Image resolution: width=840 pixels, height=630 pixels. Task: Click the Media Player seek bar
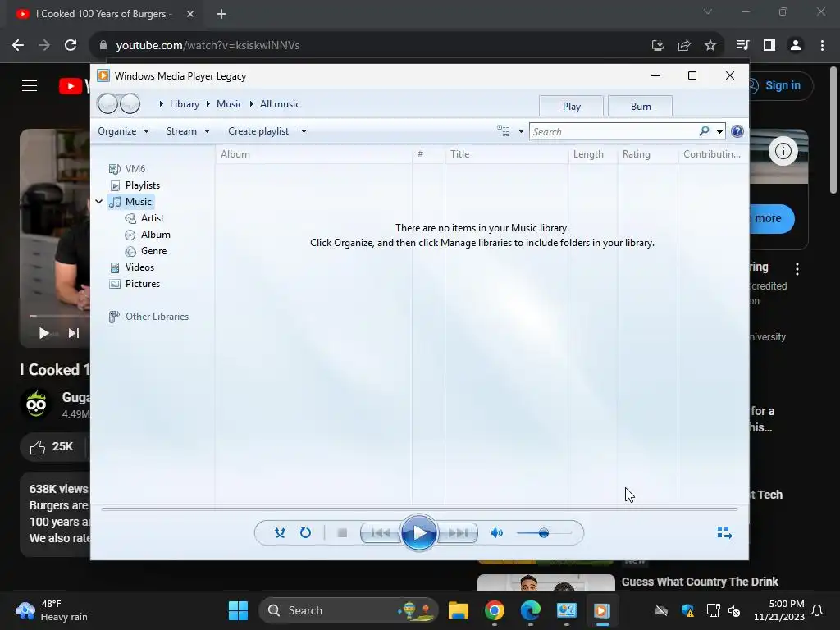(x=419, y=509)
